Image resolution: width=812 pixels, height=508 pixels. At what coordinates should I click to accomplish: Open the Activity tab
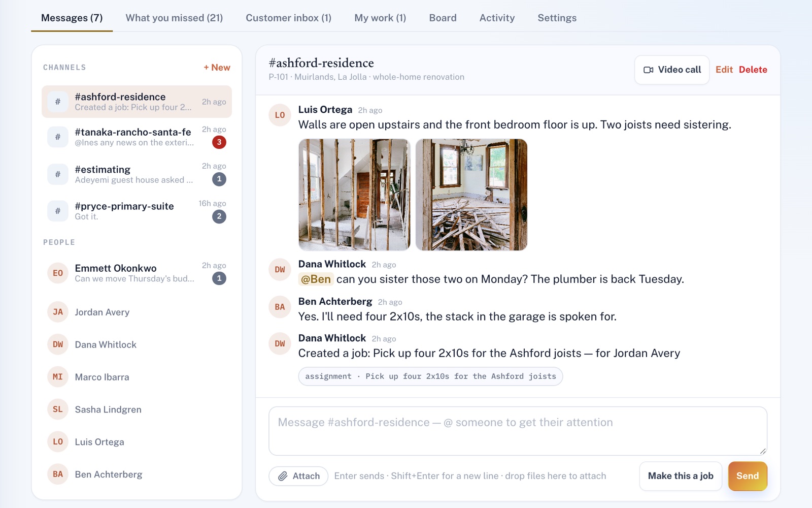(497, 18)
